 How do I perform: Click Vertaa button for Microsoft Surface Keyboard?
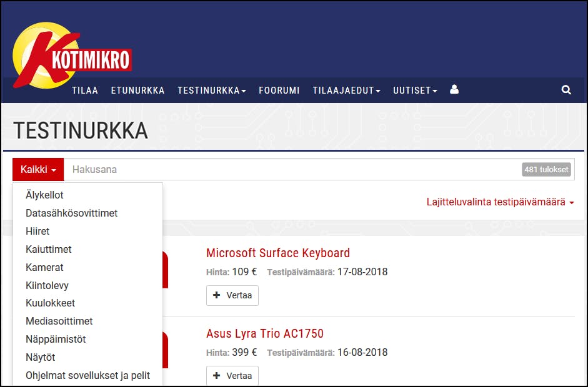tap(232, 295)
